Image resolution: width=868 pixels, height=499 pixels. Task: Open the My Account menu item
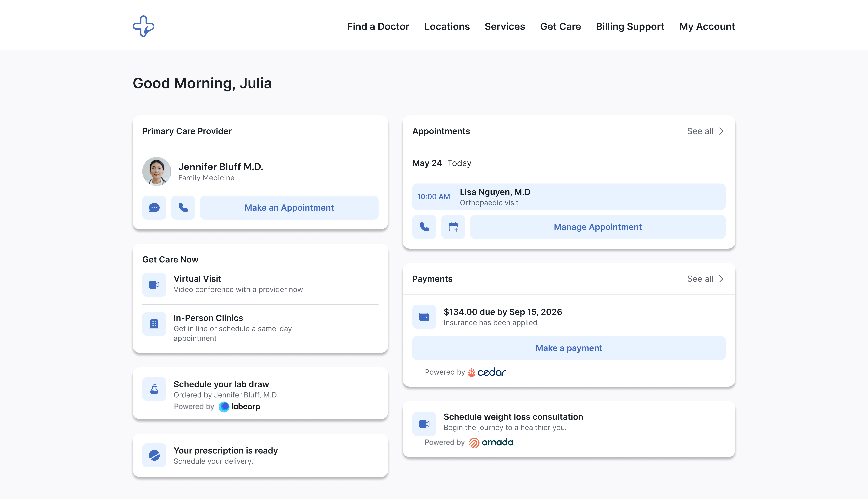coord(707,26)
